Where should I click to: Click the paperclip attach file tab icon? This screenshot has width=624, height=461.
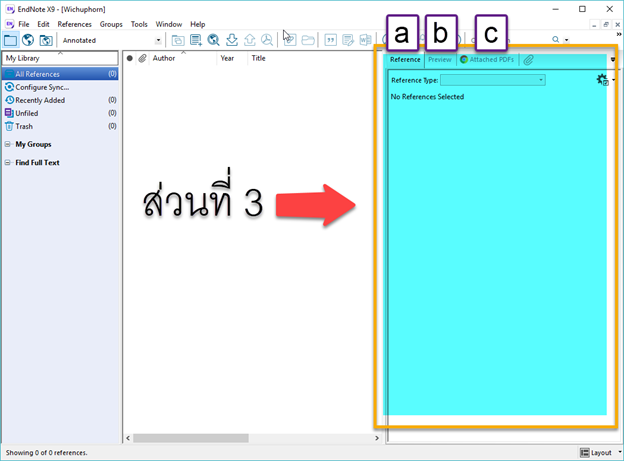pyautogui.click(x=529, y=60)
